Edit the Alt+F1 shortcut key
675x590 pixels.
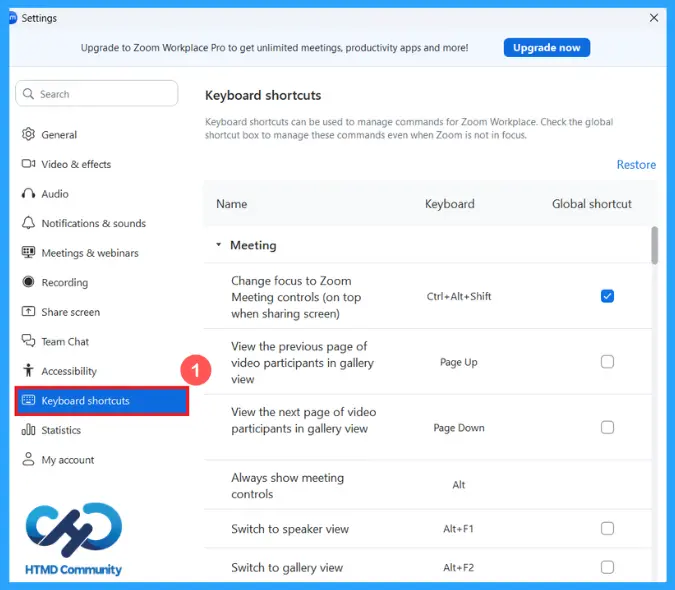[x=458, y=528]
